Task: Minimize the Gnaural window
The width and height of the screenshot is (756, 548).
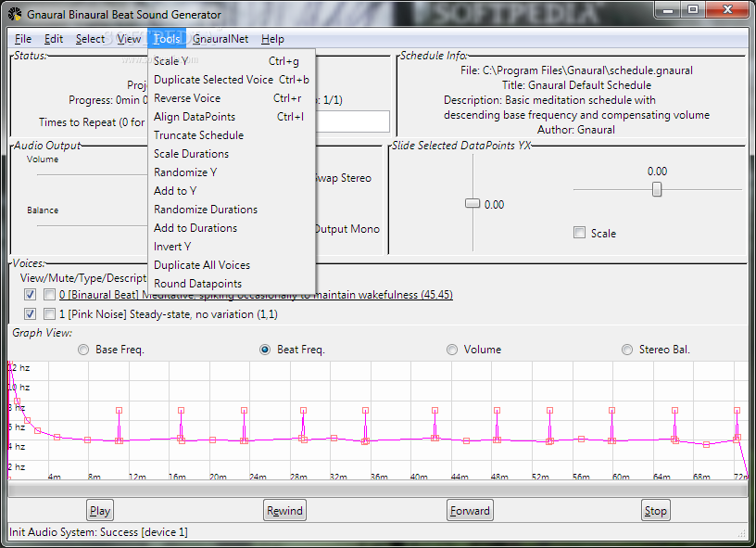Action: coord(668,9)
